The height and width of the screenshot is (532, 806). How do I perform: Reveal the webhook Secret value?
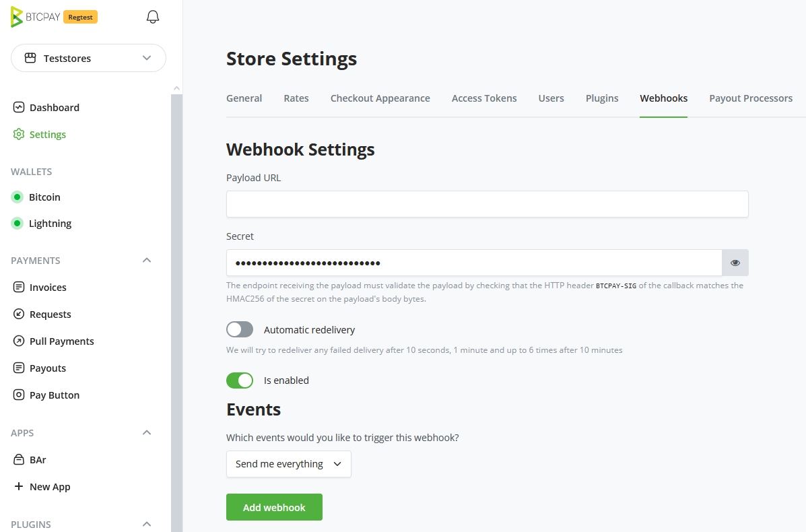(735, 263)
